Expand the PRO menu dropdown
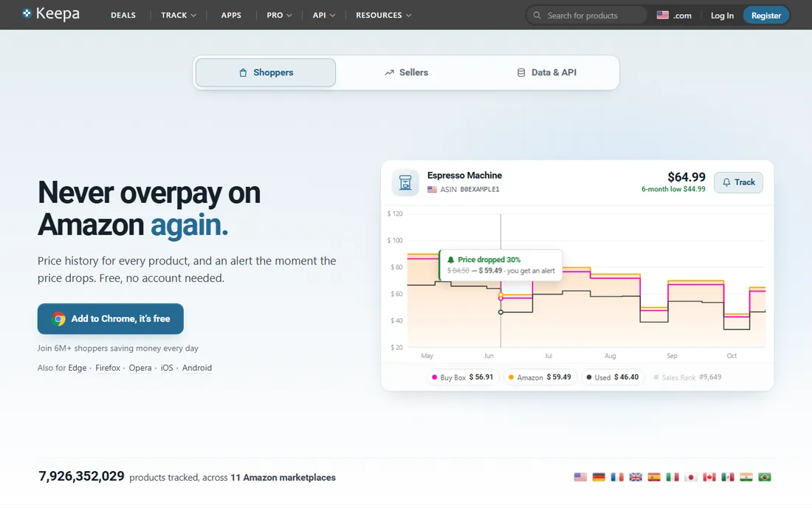 pyautogui.click(x=279, y=15)
